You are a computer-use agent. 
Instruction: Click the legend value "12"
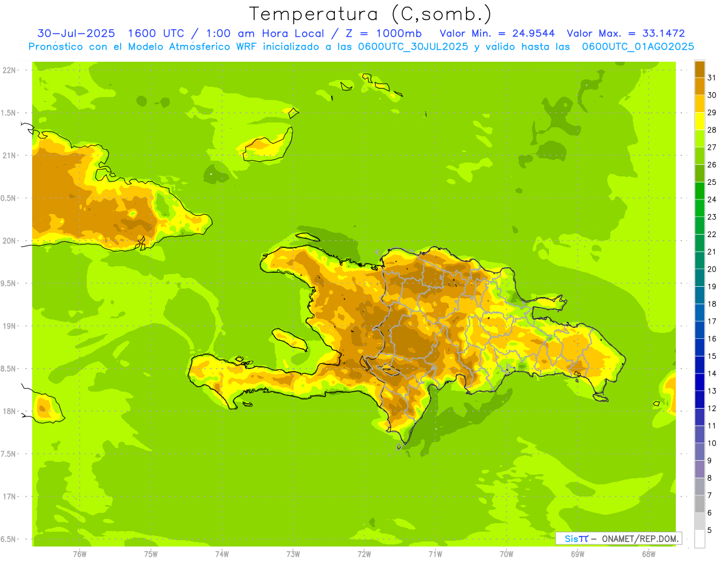click(x=712, y=408)
